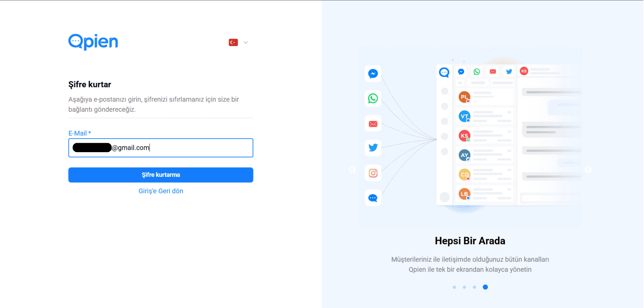
Task: Click the small email icon in inbox header
Action: [x=493, y=72]
